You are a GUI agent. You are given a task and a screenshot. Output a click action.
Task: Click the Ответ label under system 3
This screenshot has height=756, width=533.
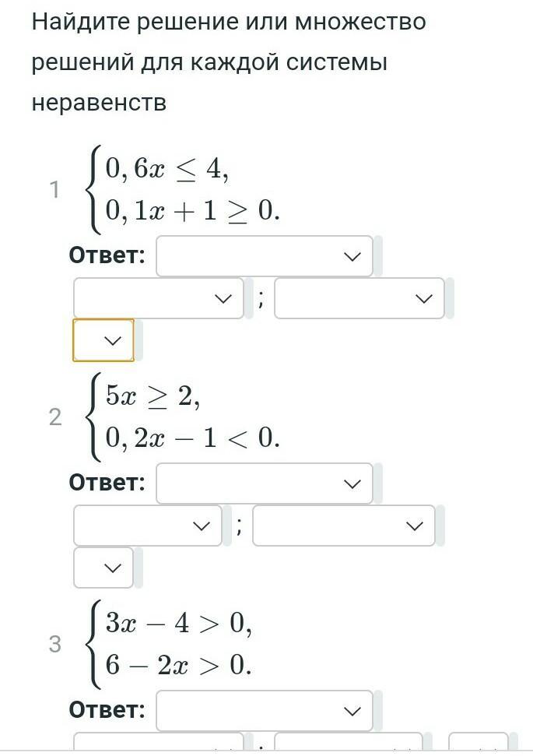[x=107, y=710]
